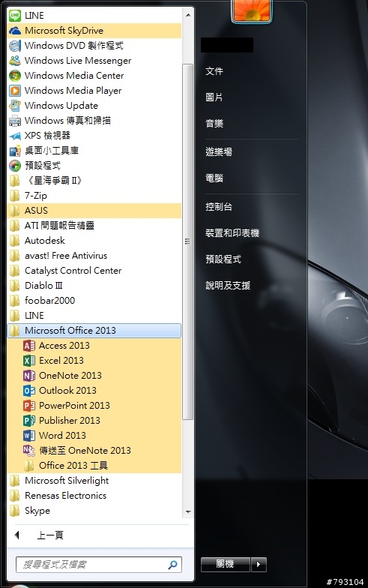Viewport: 368px width, 588px height.
Task: Click program list scrollbar up arrow
Action: coord(188,15)
